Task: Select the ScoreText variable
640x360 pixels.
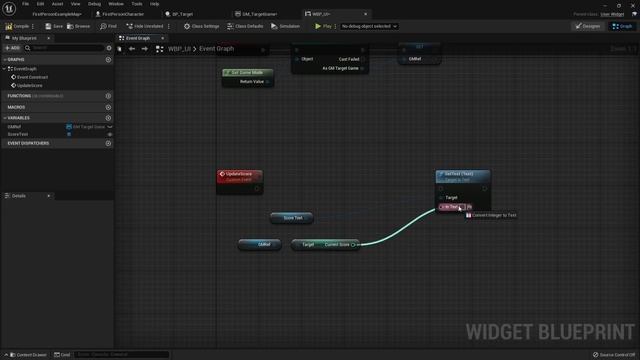Action: [x=18, y=134]
